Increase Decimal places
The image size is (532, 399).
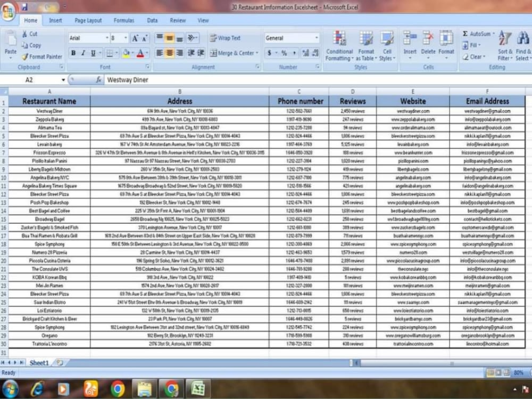306,53
